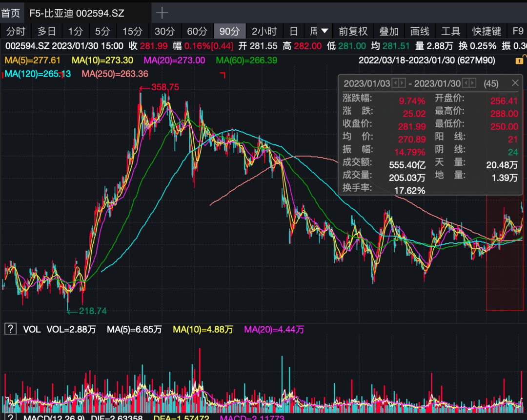The height and width of the screenshot is (420, 527).
Task: Click the MA(5)=277.61 legend label
Action: pyautogui.click(x=33, y=60)
